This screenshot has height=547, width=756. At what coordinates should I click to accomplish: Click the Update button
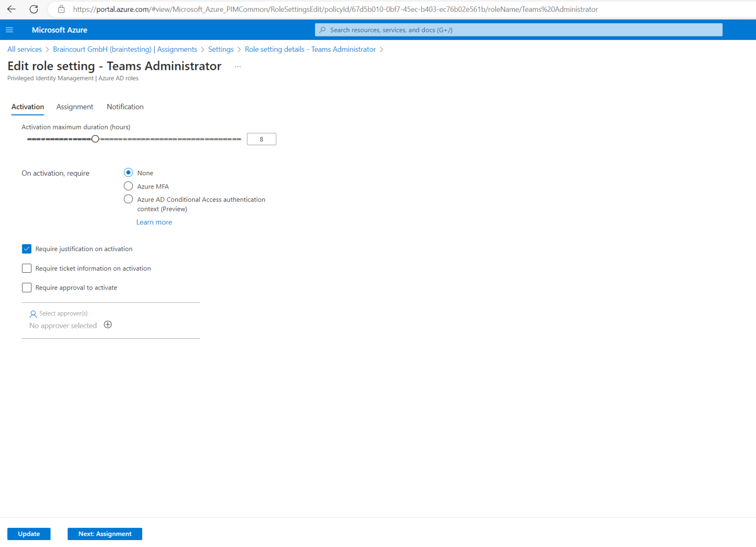tap(29, 534)
